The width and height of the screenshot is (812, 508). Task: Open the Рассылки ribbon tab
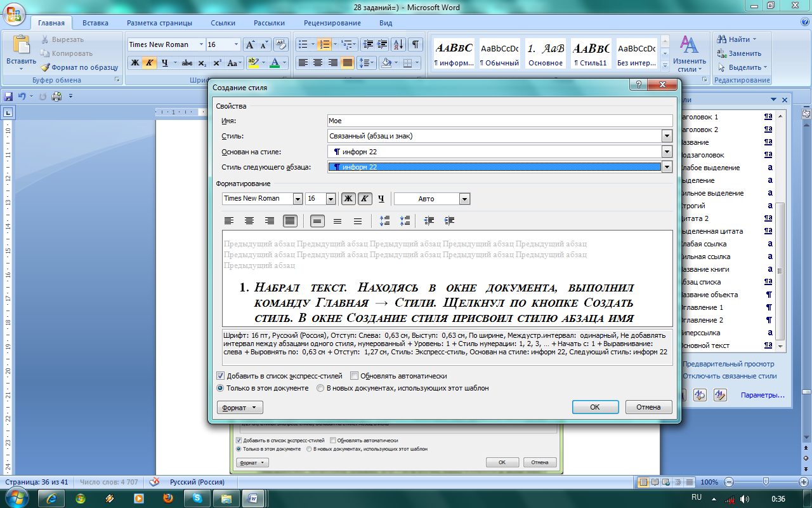pyautogui.click(x=269, y=23)
